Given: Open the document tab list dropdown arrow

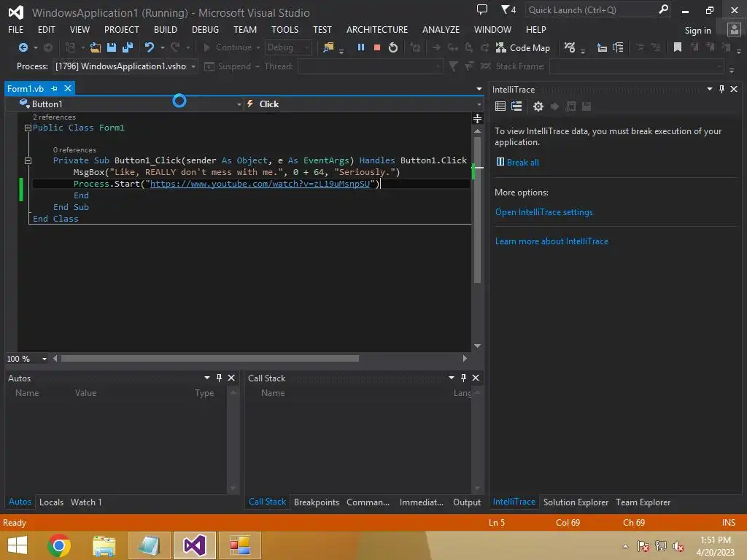Looking at the screenshot, I should click(x=479, y=89).
